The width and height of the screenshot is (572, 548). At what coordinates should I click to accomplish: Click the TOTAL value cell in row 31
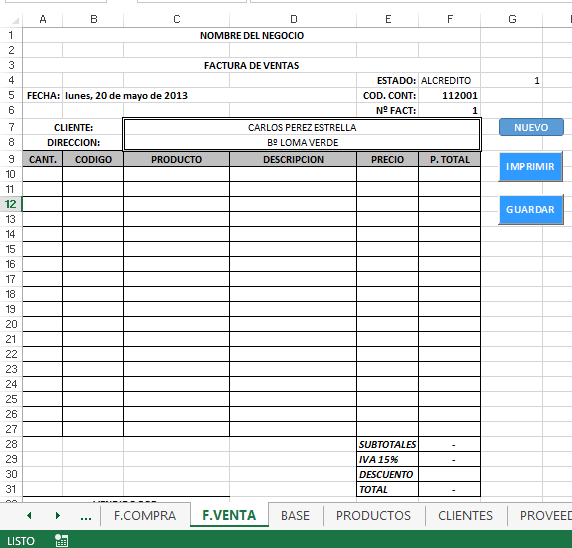(449, 489)
